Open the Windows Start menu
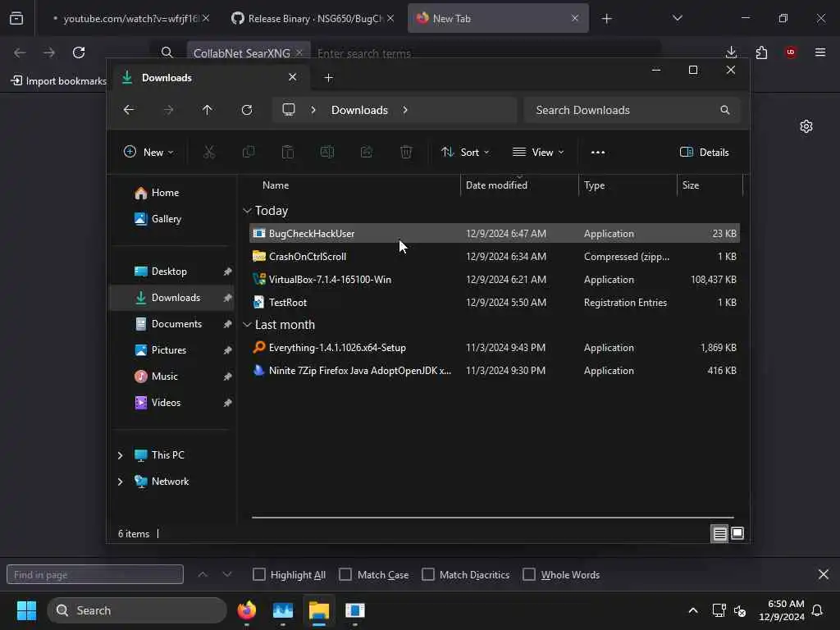840x630 pixels. pyautogui.click(x=26, y=610)
